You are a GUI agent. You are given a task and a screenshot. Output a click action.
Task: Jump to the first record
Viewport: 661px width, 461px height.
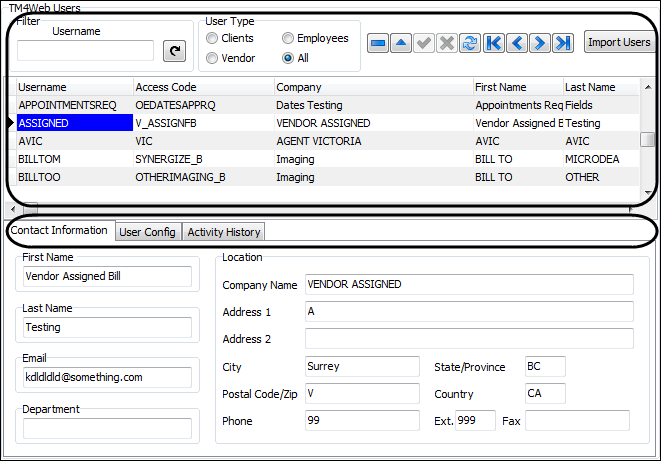pos(493,44)
